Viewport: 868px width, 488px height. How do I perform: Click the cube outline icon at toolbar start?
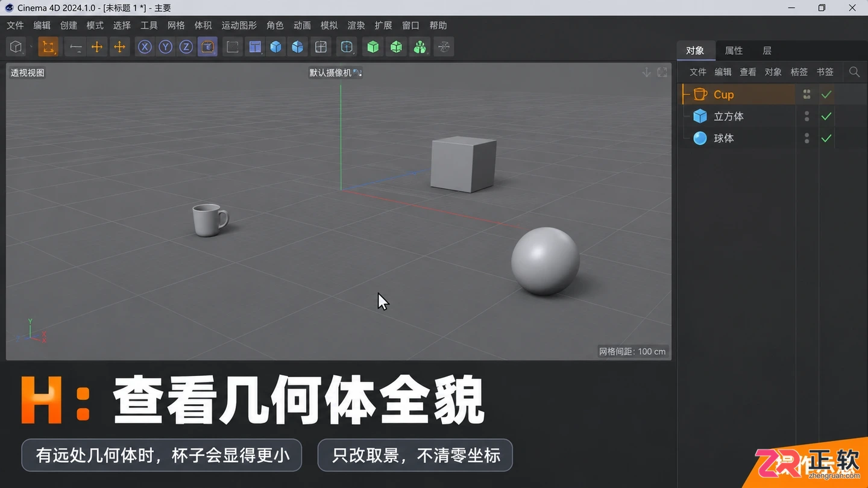point(16,47)
